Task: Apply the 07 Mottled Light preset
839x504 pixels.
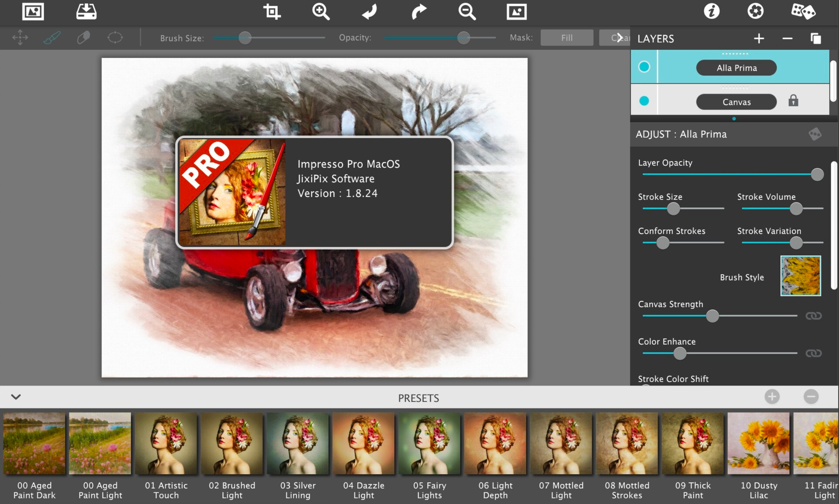Action: click(x=561, y=443)
